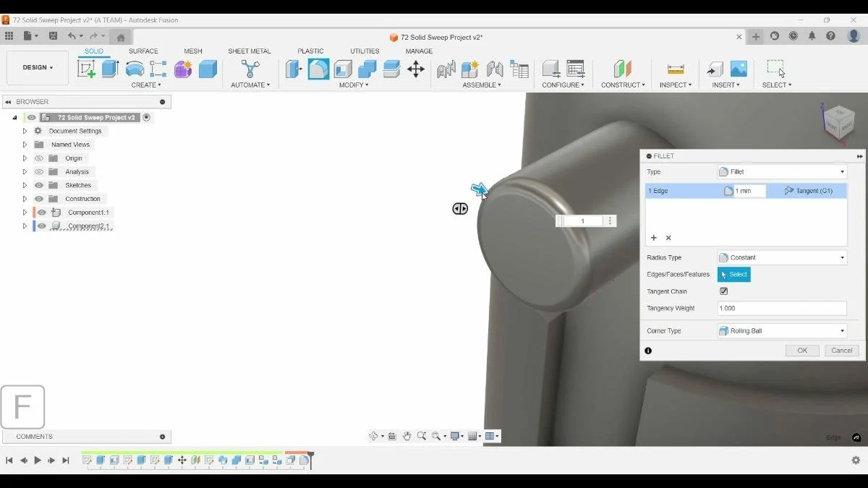The width and height of the screenshot is (868, 488).
Task: Expand the Component1:1 tree node
Action: coord(25,213)
